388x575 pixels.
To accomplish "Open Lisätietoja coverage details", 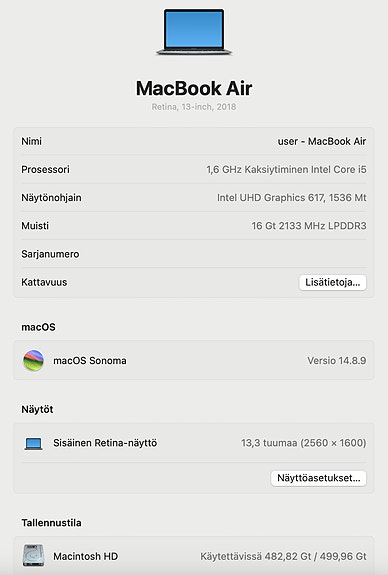I will tap(333, 282).
